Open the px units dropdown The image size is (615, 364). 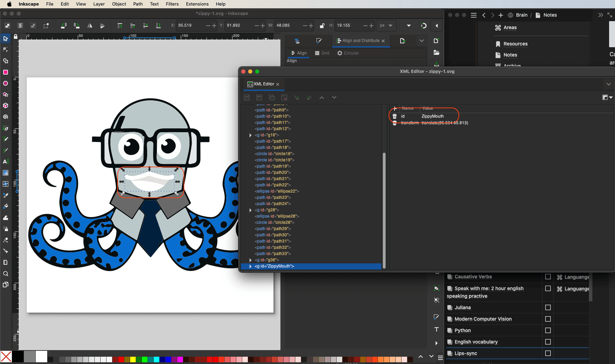(386, 26)
